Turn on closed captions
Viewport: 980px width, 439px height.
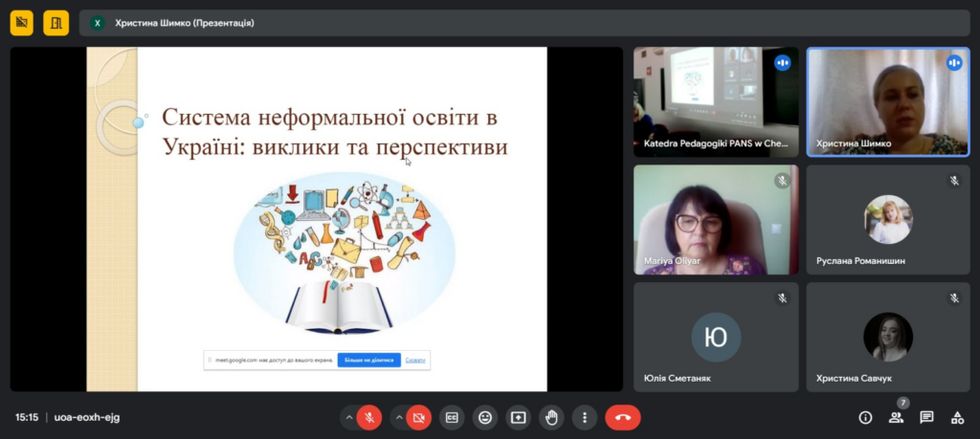pyautogui.click(x=452, y=417)
